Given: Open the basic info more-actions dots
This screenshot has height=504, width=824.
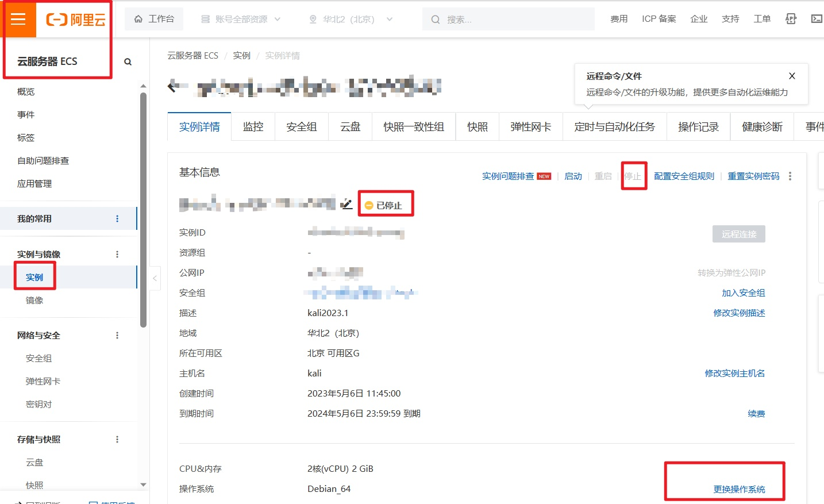Looking at the screenshot, I should coord(790,176).
